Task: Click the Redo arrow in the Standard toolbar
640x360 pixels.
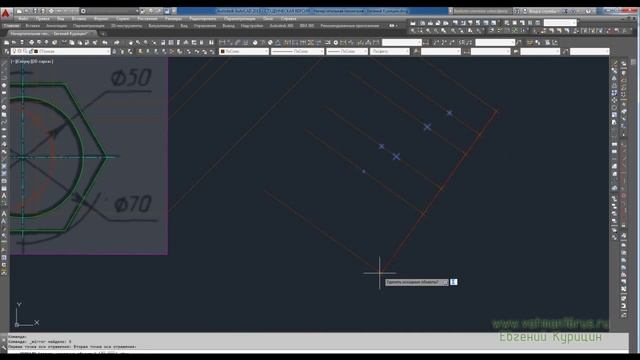Action: click(x=117, y=42)
